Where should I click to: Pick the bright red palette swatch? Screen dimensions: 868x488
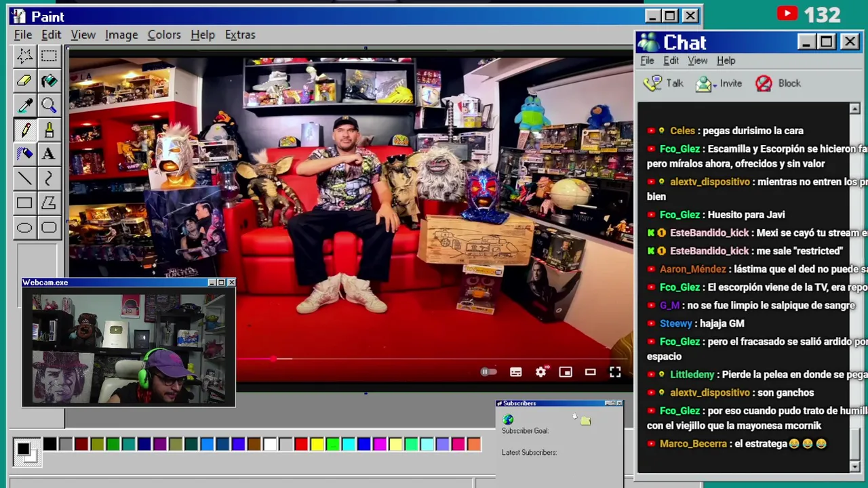(x=301, y=445)
